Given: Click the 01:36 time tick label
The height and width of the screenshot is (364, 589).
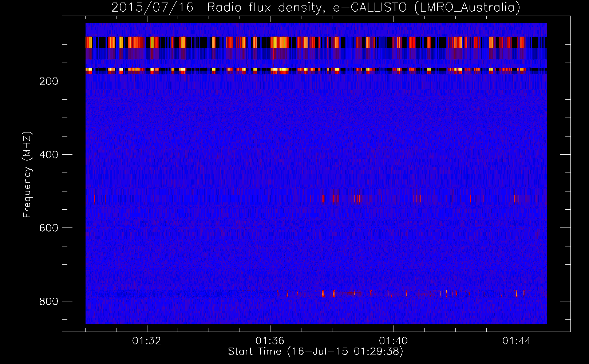Looking at the screenshot, I should coord(270,341).
